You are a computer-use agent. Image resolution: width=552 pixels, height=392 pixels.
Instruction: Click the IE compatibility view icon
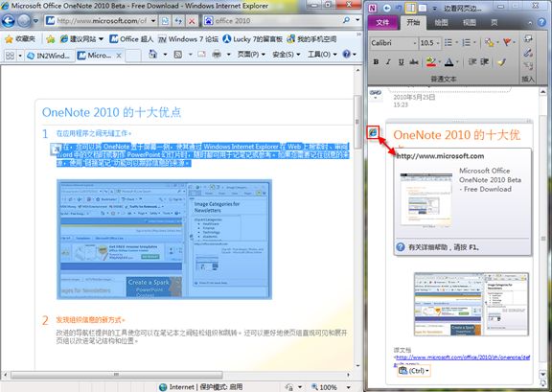165,21
